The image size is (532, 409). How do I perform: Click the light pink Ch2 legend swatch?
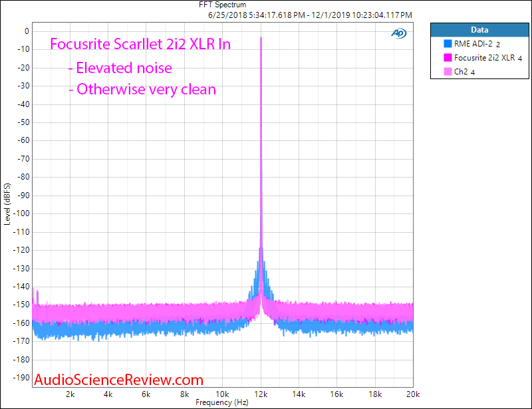click(x=448, y=71)
